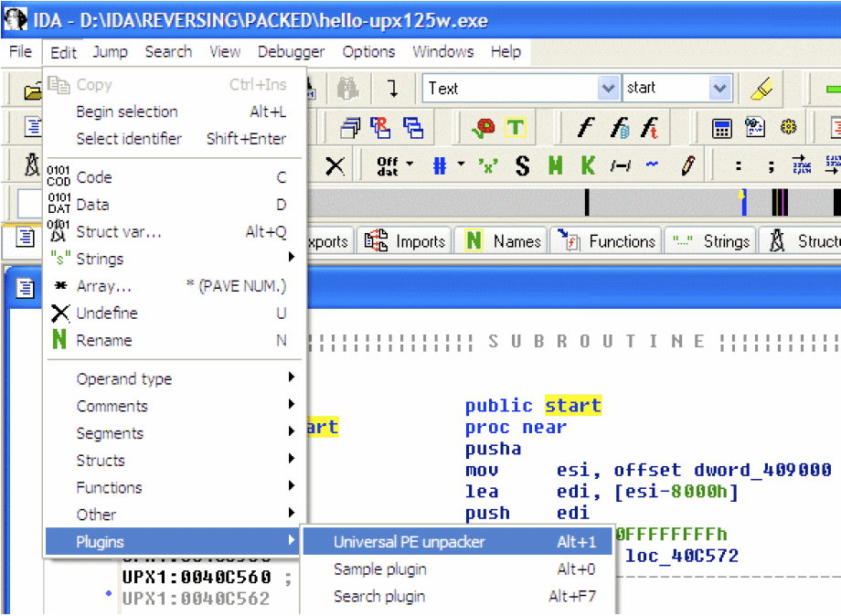Image resolution: width=841 pixels, height=616 pixels.
Task: Choose Undefine menu entry
Action: [175, 313]
